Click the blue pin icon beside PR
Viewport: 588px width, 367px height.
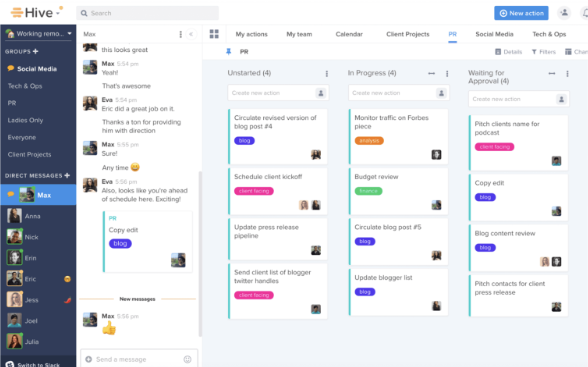point(228,52)
